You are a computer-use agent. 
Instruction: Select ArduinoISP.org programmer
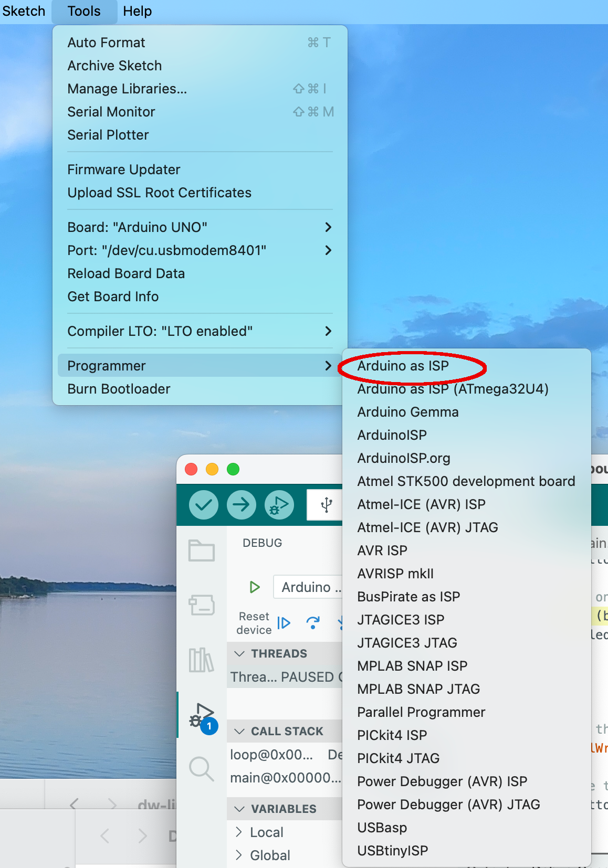(467, 458)
